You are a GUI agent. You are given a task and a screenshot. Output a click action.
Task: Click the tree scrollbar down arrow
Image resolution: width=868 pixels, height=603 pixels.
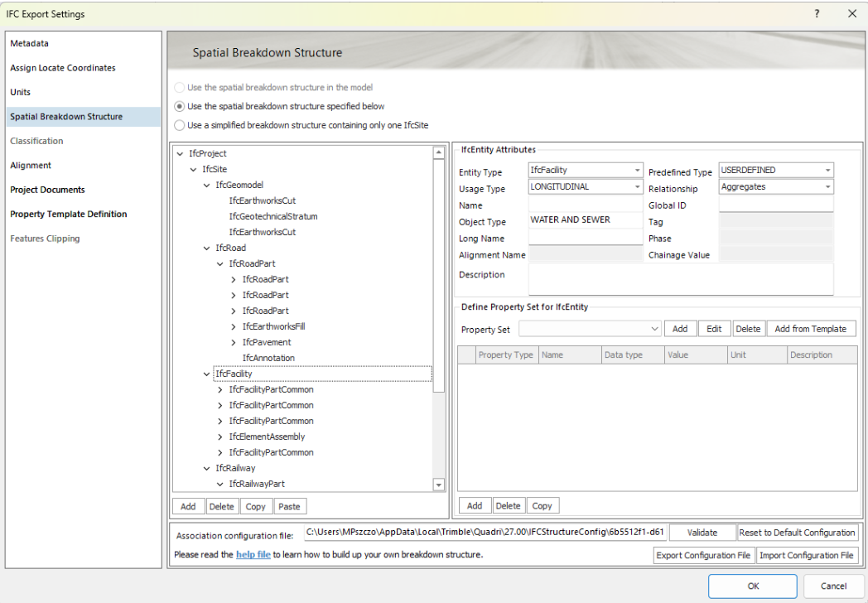pyautogui.click(x=438, y=485)
